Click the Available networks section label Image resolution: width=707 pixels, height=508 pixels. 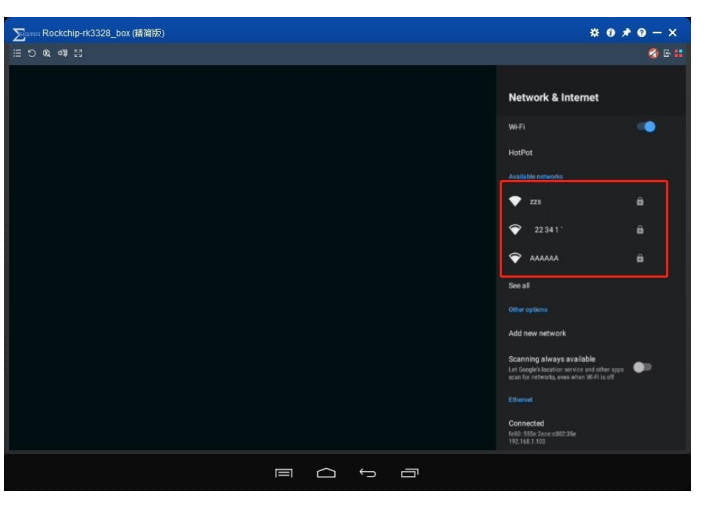(x=536, y=176)
